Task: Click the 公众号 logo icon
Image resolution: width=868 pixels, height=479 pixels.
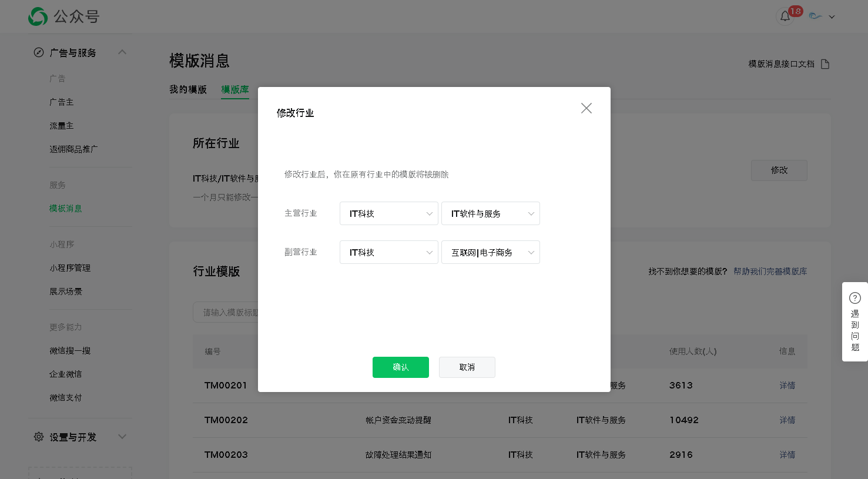Action: (38, 16)
